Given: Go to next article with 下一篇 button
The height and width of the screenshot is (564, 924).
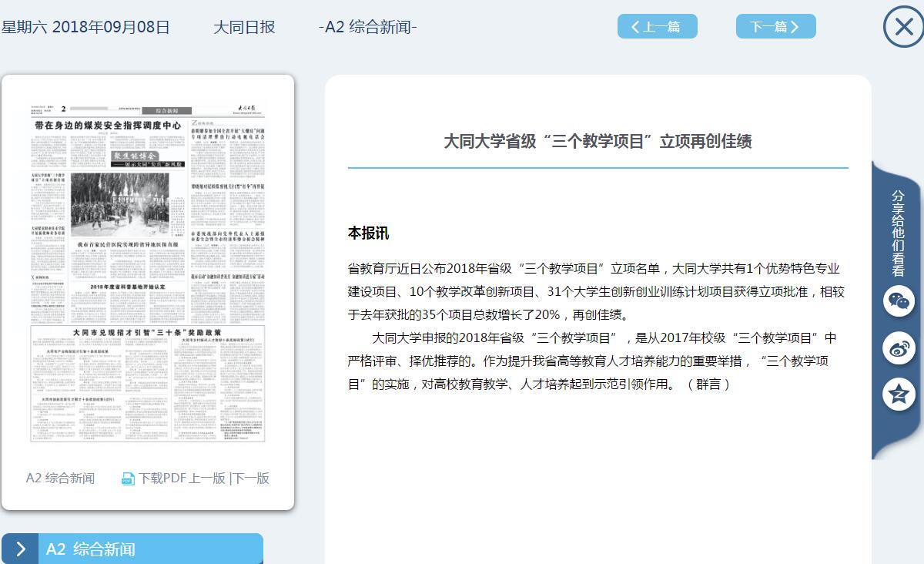Looking at the screenshot, I should pos(775,26).
